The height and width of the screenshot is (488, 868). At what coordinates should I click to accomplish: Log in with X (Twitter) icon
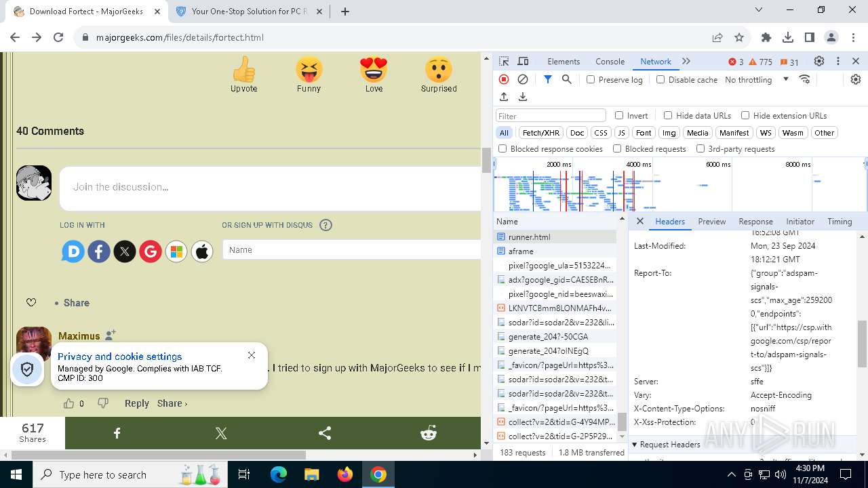[125, 252]
